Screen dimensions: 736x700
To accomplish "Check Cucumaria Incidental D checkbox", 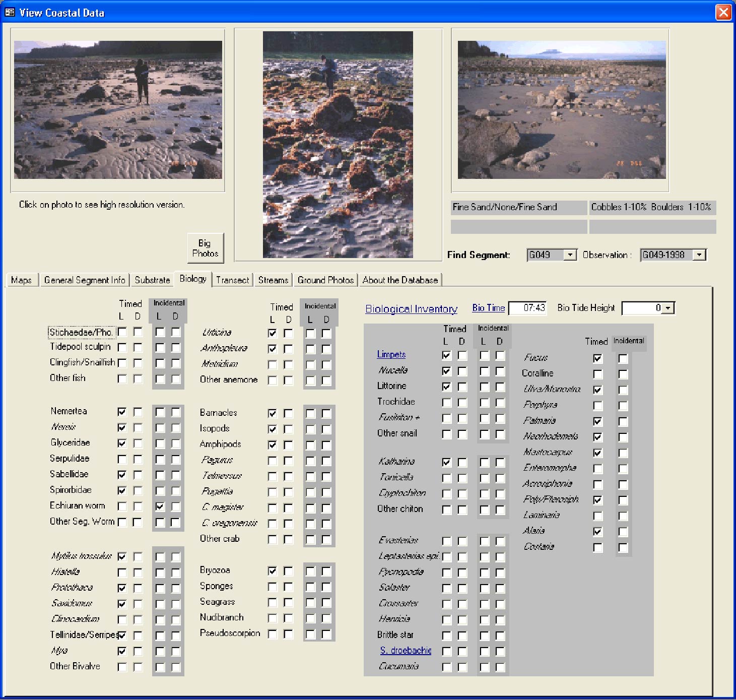I will (500, 667).
